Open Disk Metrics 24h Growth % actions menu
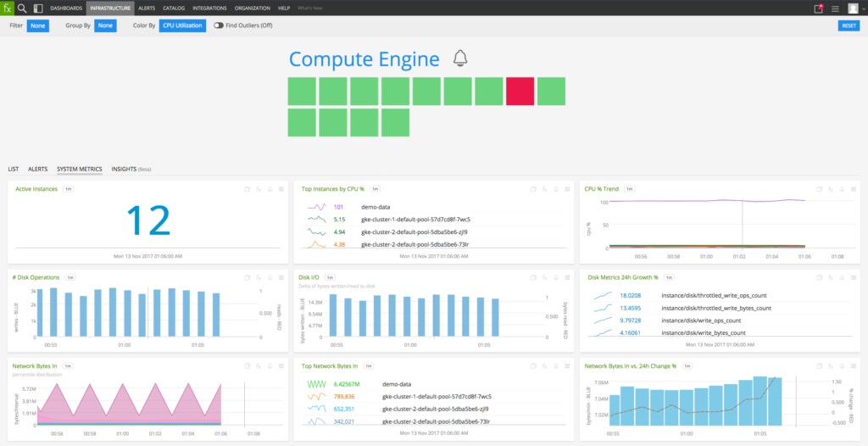Viewport: 868px width, 446px height. click(x=853, y=277)
